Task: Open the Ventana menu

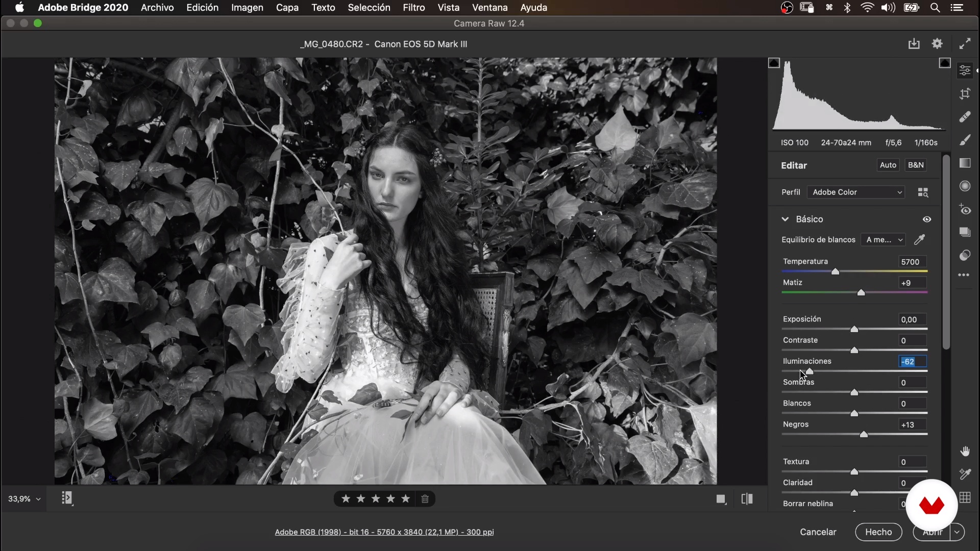Action: (489, 8)
